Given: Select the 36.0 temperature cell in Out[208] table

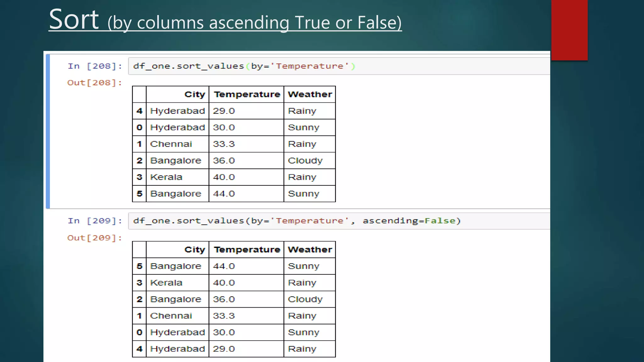Looking at the screenshot, I should point(247,161).
